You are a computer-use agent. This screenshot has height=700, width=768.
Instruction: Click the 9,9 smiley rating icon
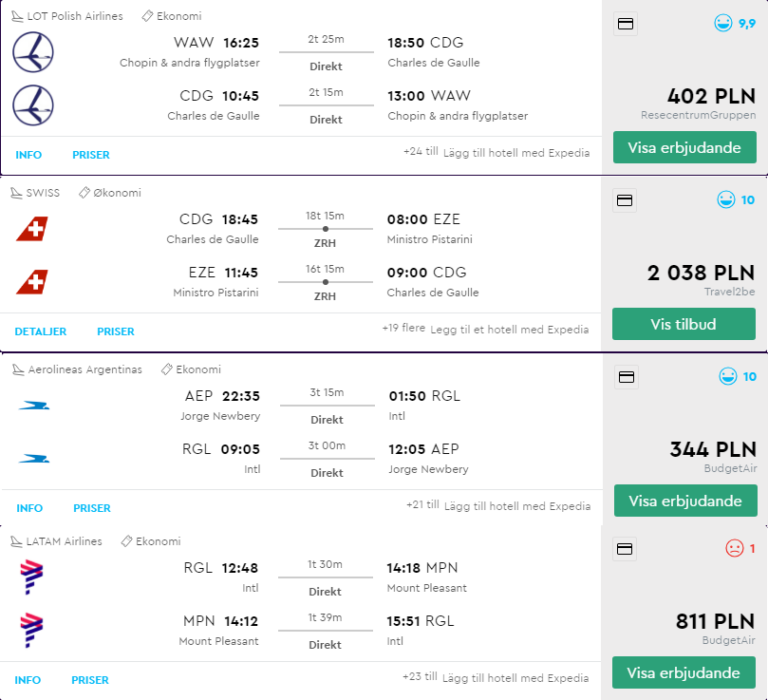tap(723, 23)
